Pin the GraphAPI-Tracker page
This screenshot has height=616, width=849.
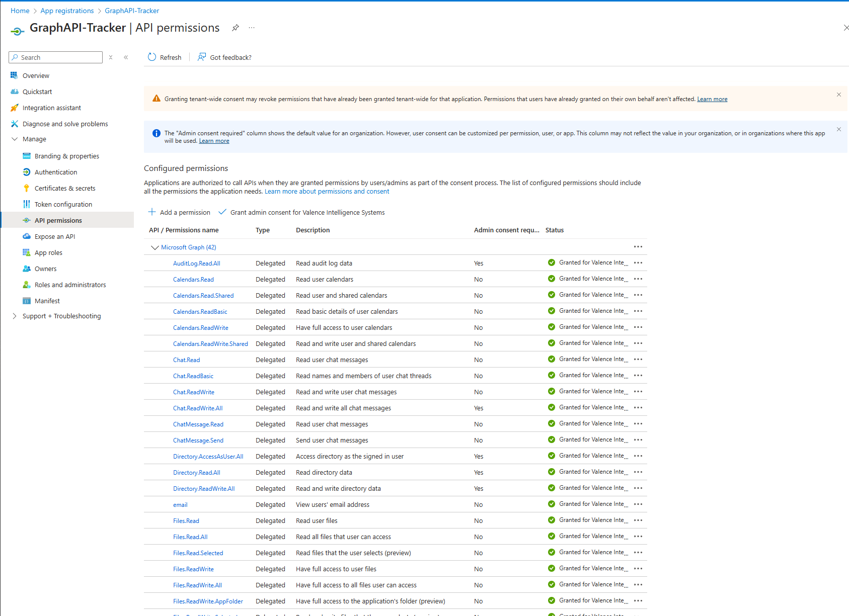(x=235, y=28)
